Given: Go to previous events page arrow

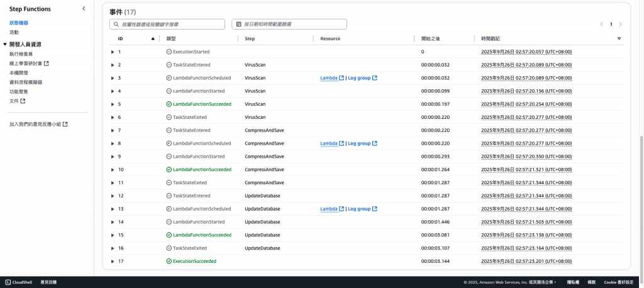Looking at the screenshot, I should pos(602,25).
